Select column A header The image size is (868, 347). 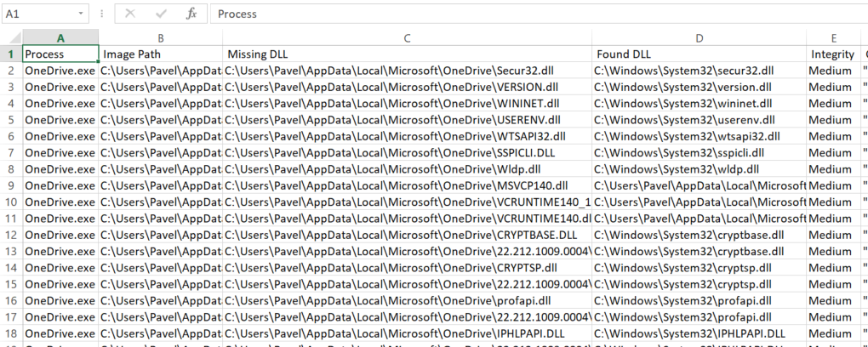coord(61,37)
